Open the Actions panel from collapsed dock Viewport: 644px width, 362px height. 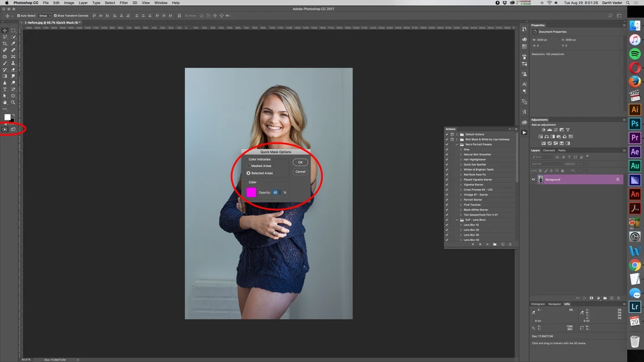(525, 132)
